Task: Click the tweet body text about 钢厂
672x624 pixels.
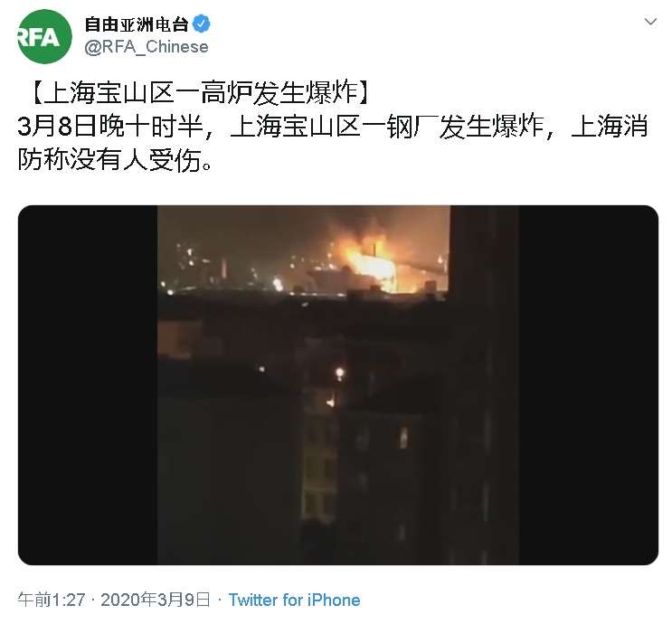Action: click(333, 144)
